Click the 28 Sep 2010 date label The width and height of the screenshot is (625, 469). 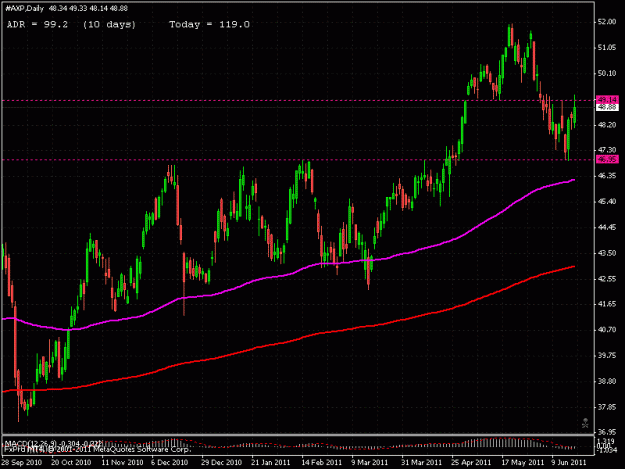click(22, 463)
